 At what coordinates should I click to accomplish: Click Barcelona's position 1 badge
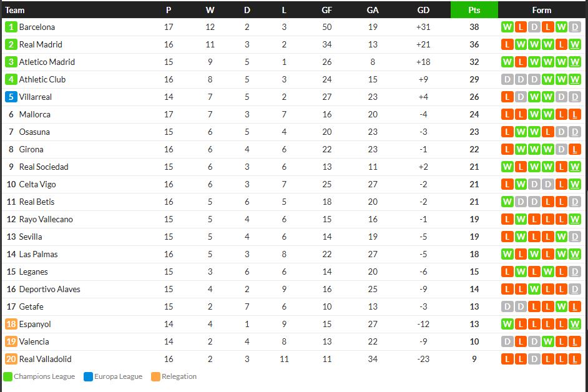pos(11,27)
